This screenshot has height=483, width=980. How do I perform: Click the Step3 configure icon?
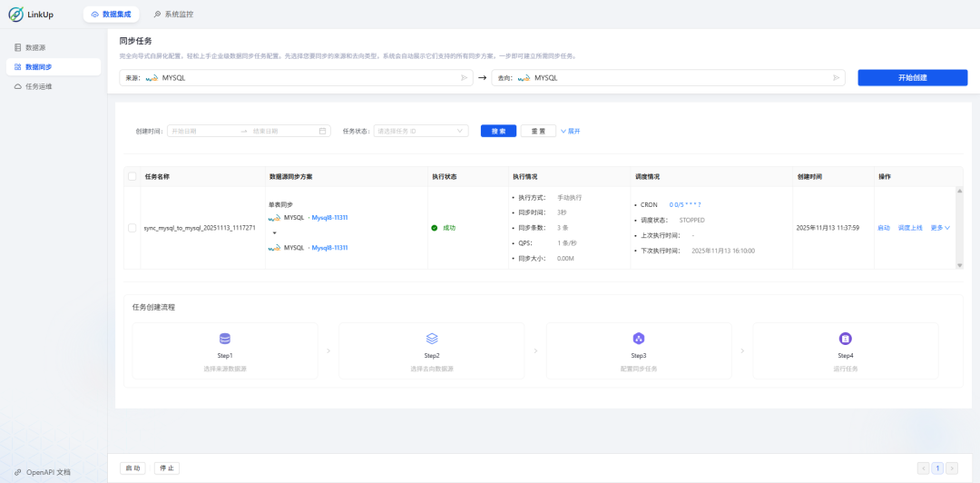(x=639, y=339)
